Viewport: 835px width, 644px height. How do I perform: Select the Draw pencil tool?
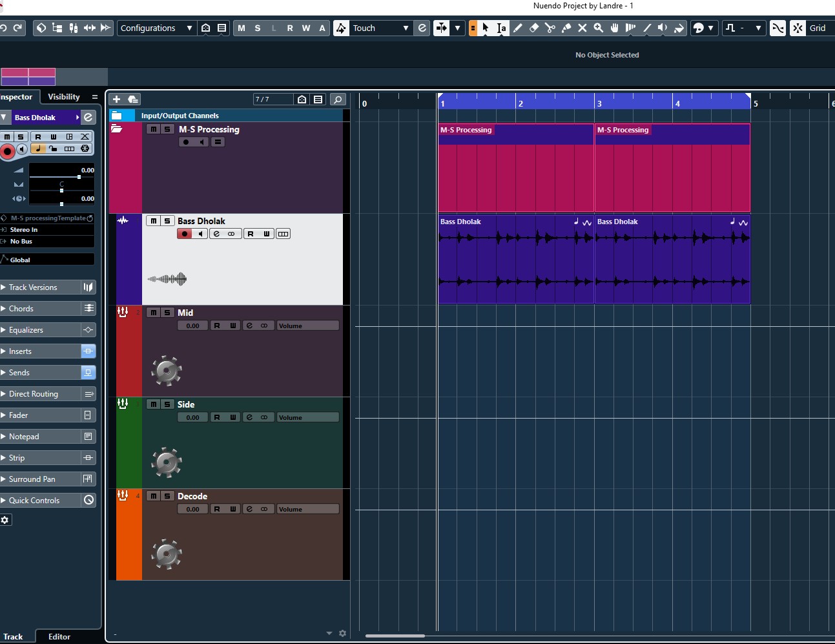pos(518,28)
